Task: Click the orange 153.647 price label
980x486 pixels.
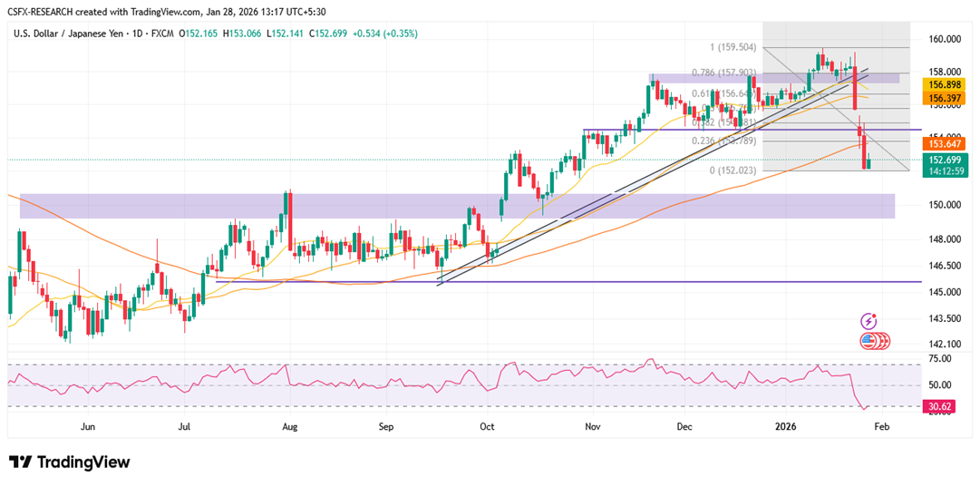Action: coord(946,144)
